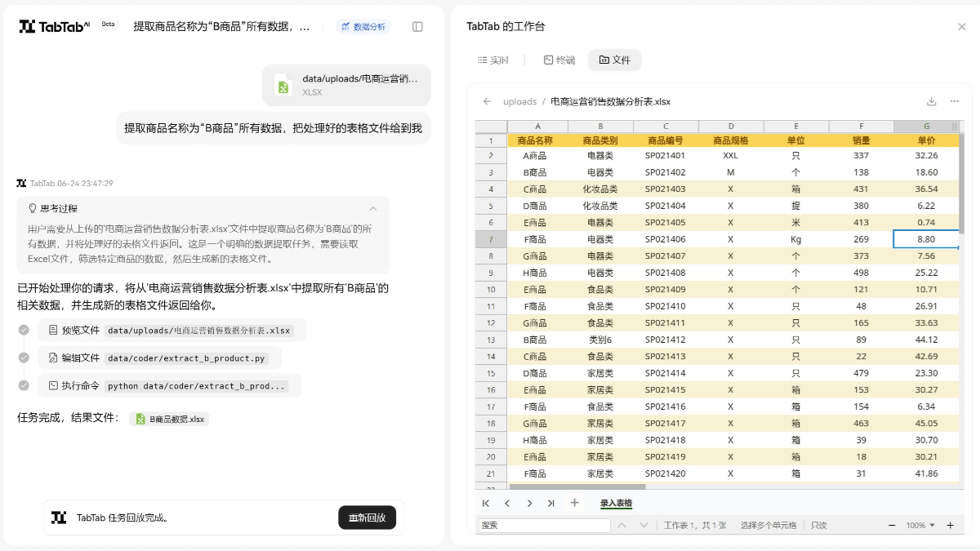Zoom out using the minus icon

pos(891,526)
